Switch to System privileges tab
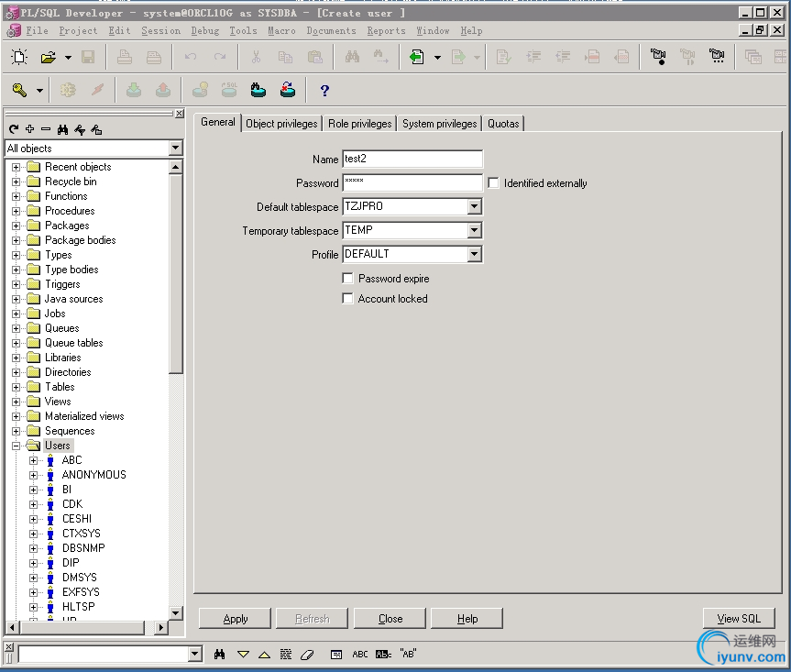 pos(439,124)
